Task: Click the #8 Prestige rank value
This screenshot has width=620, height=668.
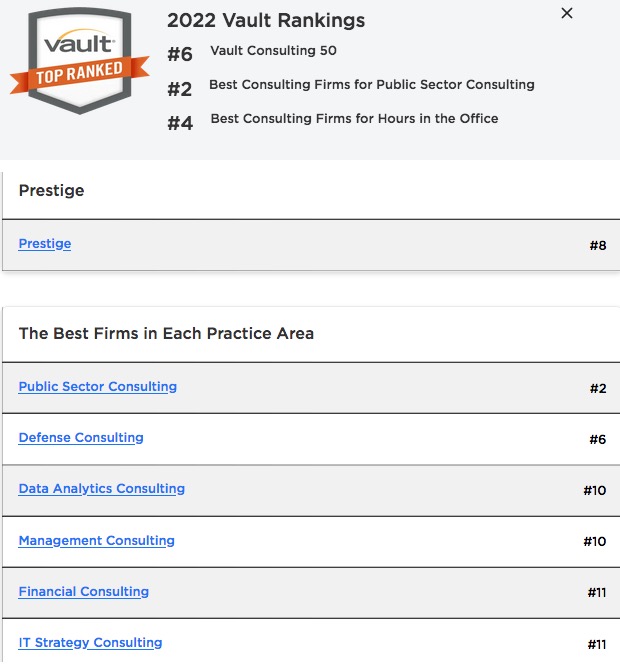Action: [x=598, y=245]
